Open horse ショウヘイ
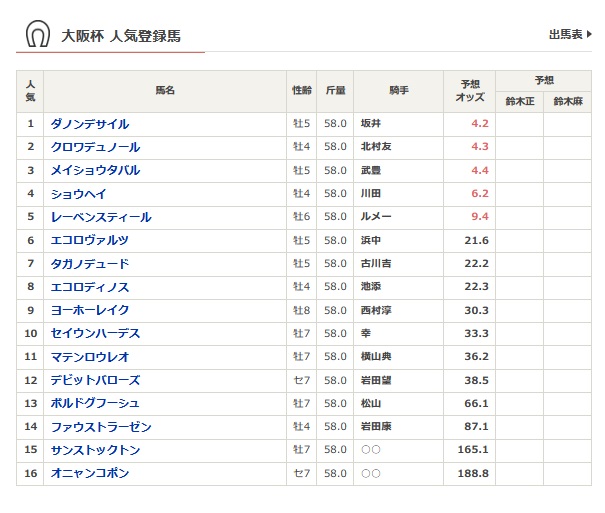 point(78,194)
